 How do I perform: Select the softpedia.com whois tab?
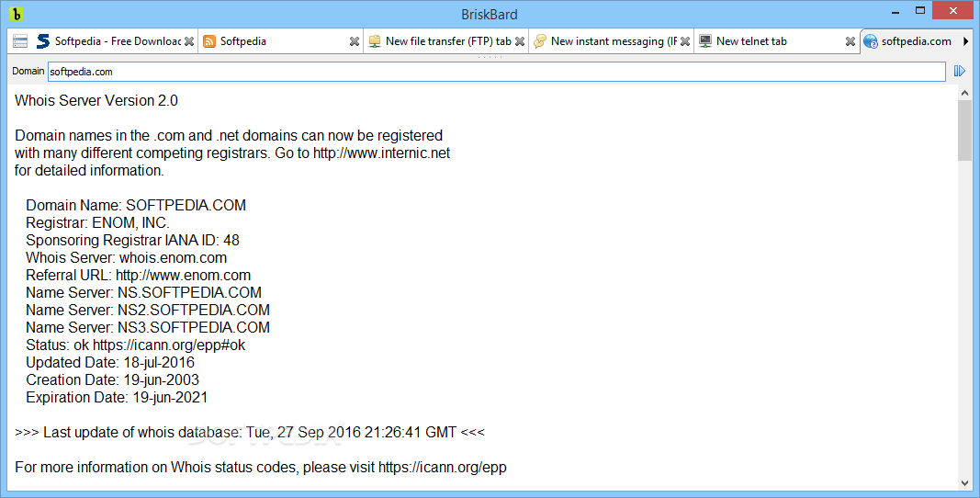pyautogui.click(x=910, y=41)
